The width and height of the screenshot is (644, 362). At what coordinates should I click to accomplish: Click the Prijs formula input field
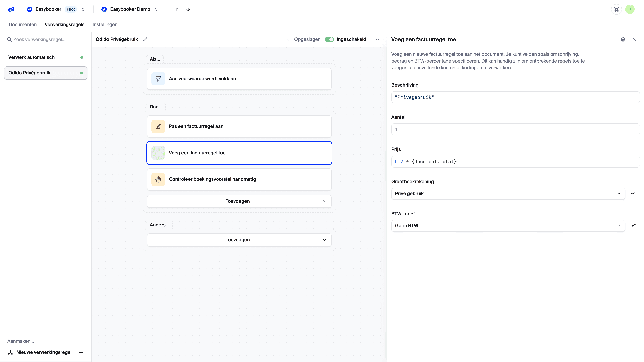[515, 162]
